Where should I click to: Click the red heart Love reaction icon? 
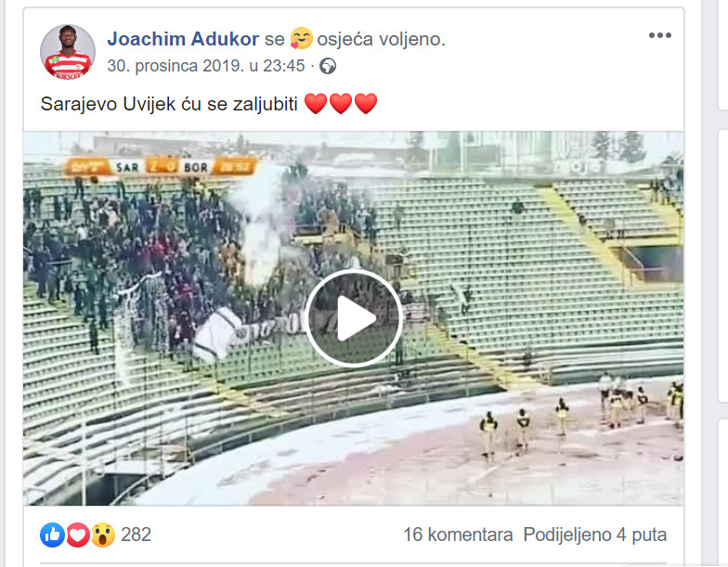(x=78, y=535)
